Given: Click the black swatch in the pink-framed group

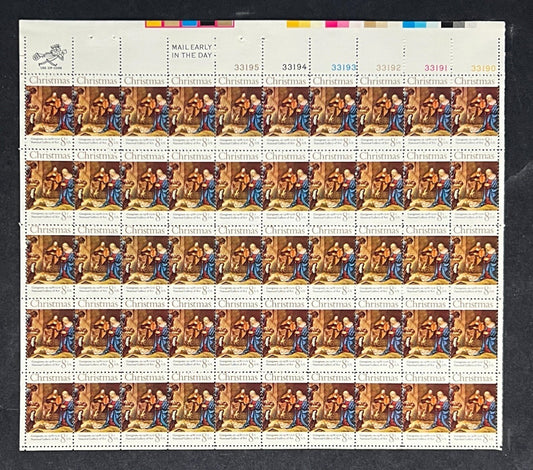Looking at the screenshot, I should pos(207,23).
